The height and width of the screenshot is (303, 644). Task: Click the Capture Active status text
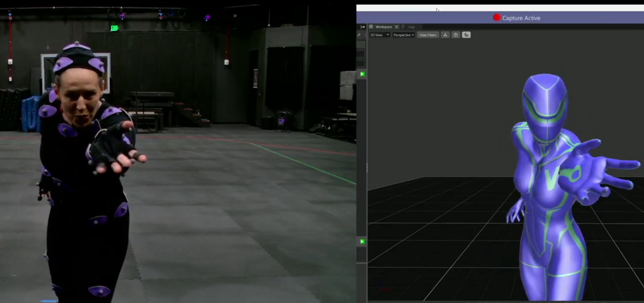[x=521, y=18]
